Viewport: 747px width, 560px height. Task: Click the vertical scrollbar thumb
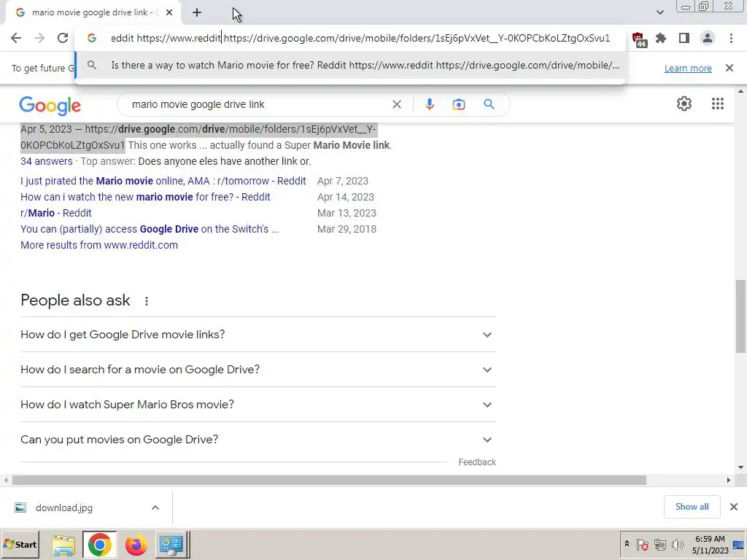click(x=740, y=316)
